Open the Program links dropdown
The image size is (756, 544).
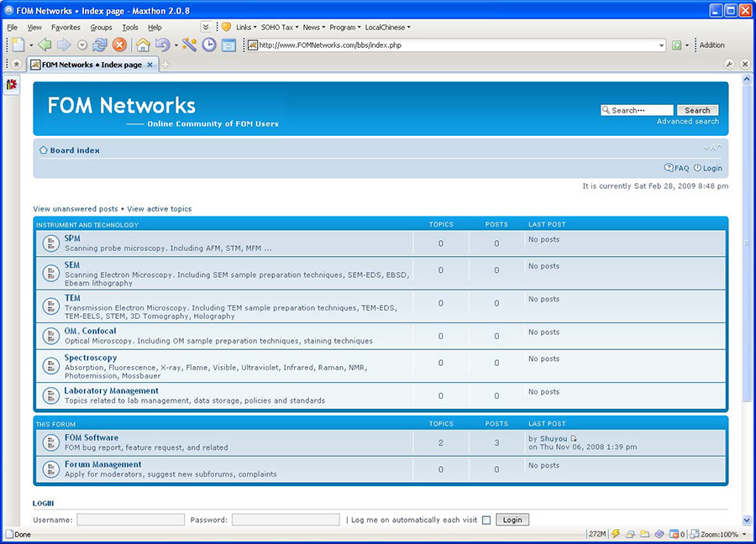(344, 27)
